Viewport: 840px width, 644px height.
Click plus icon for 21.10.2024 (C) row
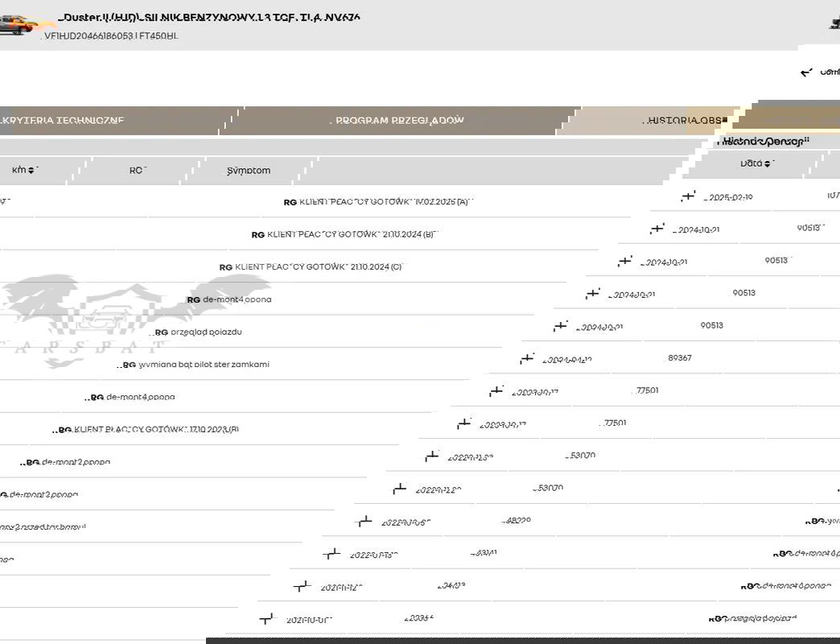pos(625,262)
